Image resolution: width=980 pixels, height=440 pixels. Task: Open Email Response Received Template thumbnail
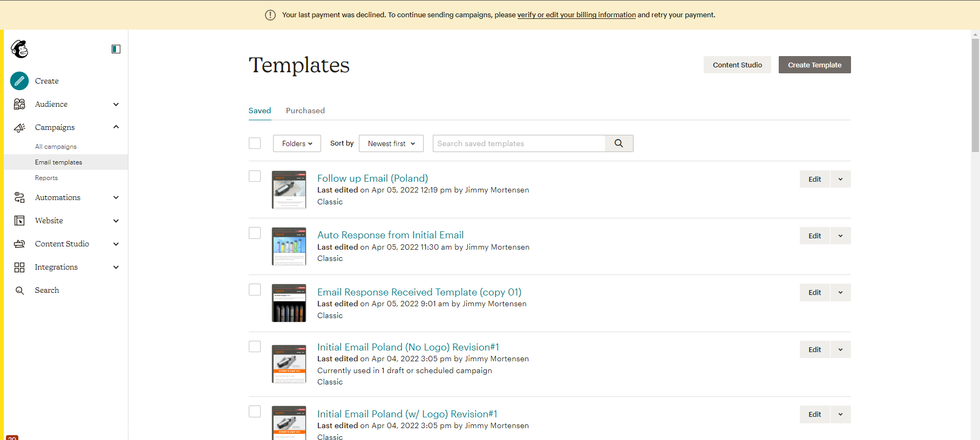tap(289, 303)
